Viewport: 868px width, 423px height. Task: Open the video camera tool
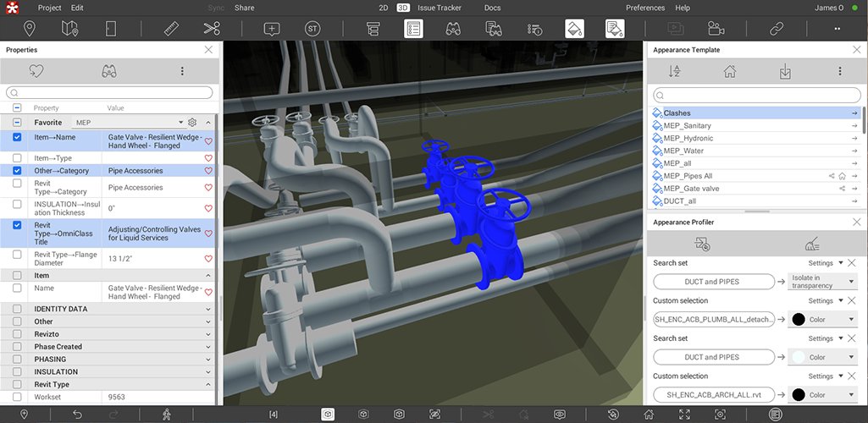[716, 28]
